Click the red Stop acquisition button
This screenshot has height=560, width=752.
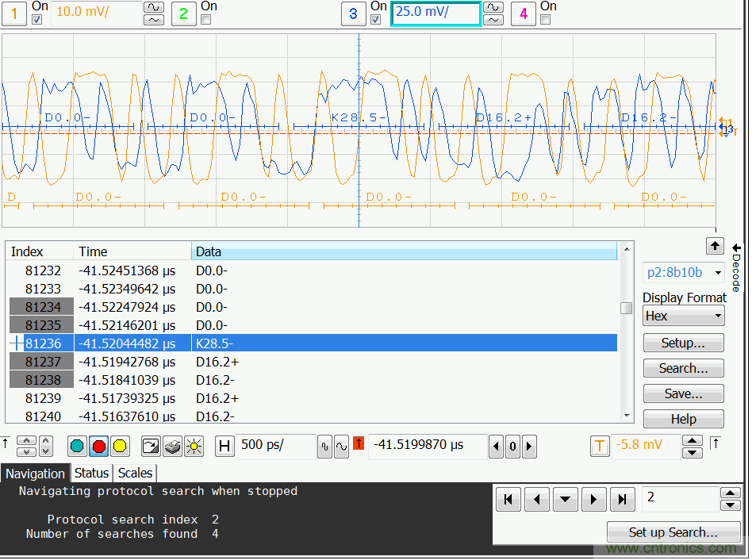tap(98, 447)
